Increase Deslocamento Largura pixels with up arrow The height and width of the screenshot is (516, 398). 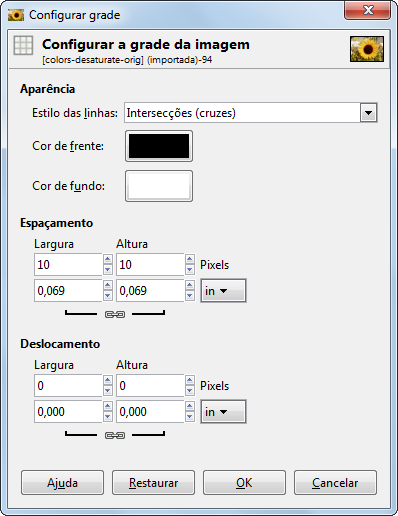point(108,380)
